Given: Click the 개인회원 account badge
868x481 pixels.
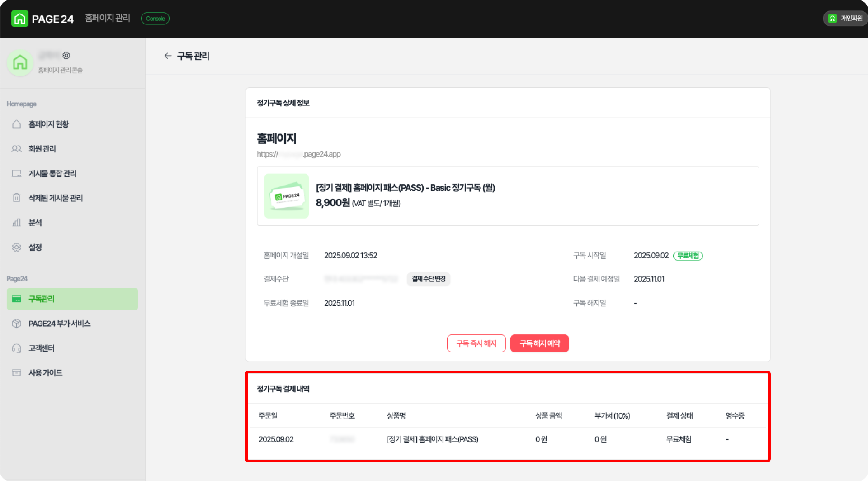Looking at the screenshot, I should click(x=845, y=19).
